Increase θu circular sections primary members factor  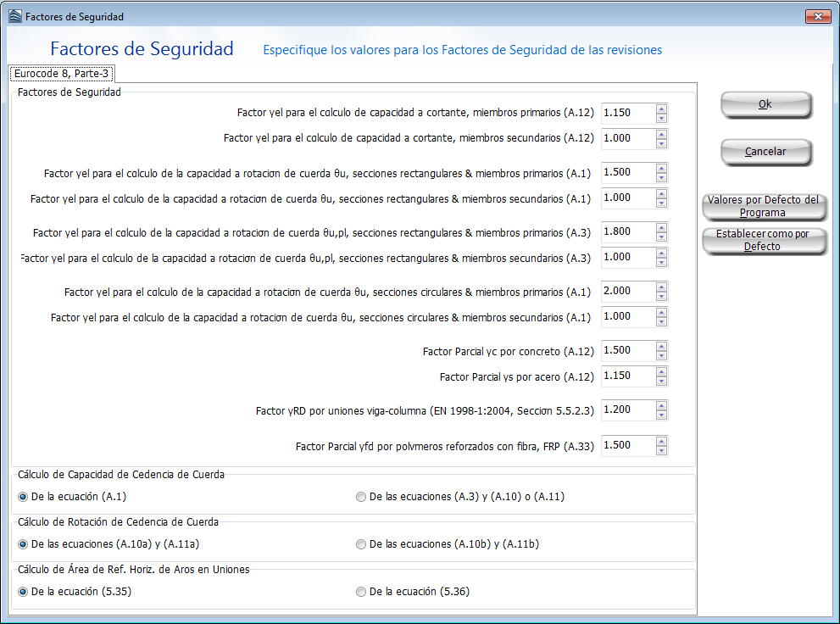point(661,286)
